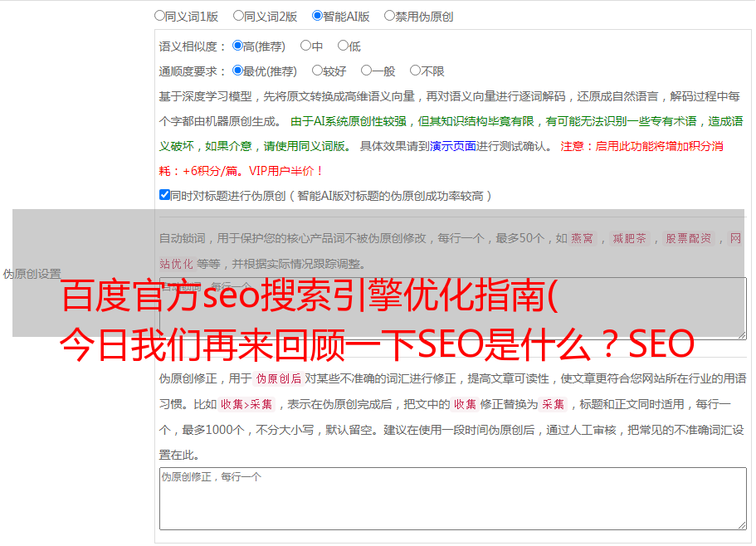
Task: Click inside the 伪原创修正 textarea
Action: click(x=453, y=499)
